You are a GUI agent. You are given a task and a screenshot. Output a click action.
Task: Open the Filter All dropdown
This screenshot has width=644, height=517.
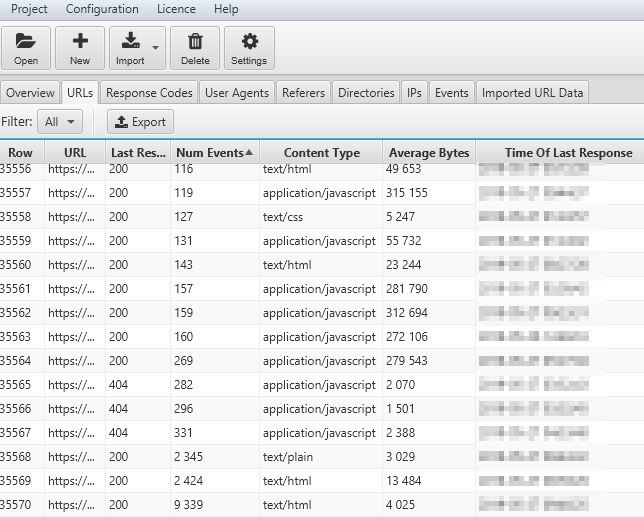(x=60, y=122)
